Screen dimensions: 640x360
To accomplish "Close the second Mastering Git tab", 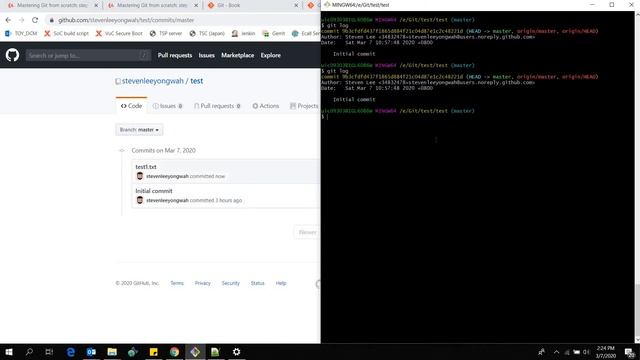I will (x=196, y=6).
